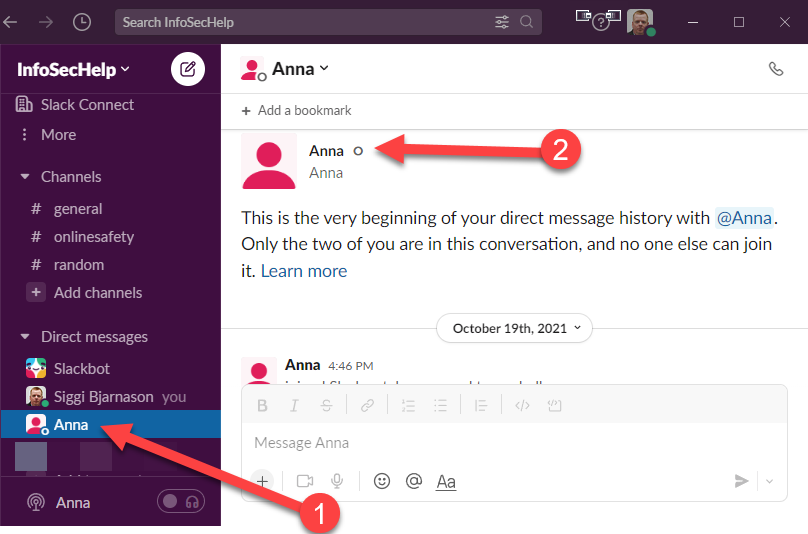This screenshot has height=534, width=808.
Task: Send the message
Action: point(741,481)
